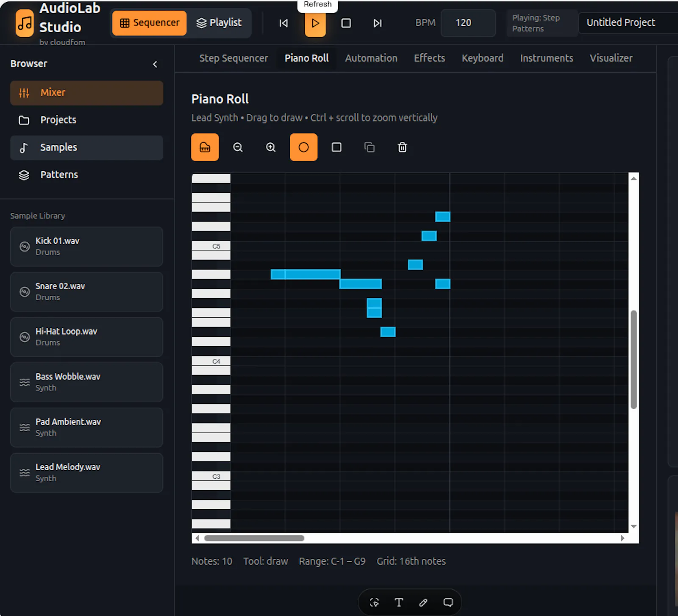Image resolution: width=678 pixels, height=616 pixels.
Task: Select the Bass Wobble.wav sample
Action: [x=86, y=382]
